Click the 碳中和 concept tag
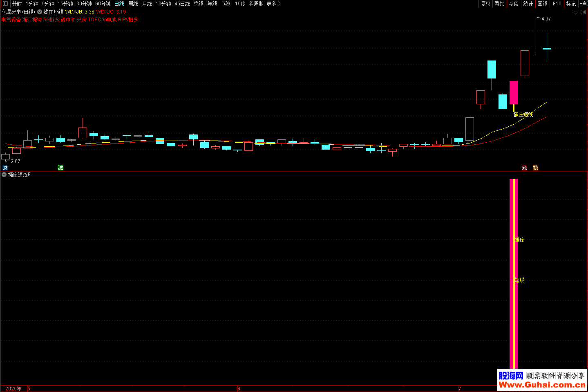Screen dimensions: 588x392 pos(68,20)
